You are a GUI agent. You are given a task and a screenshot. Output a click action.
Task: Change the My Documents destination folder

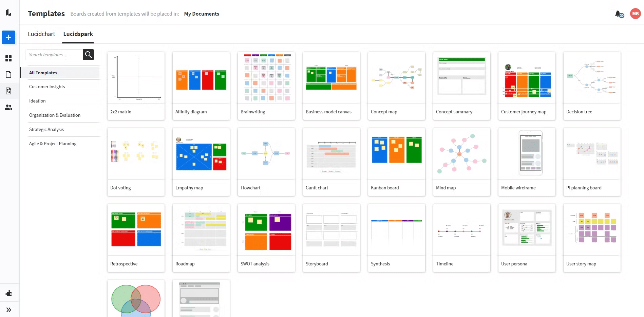click(202, 14)
